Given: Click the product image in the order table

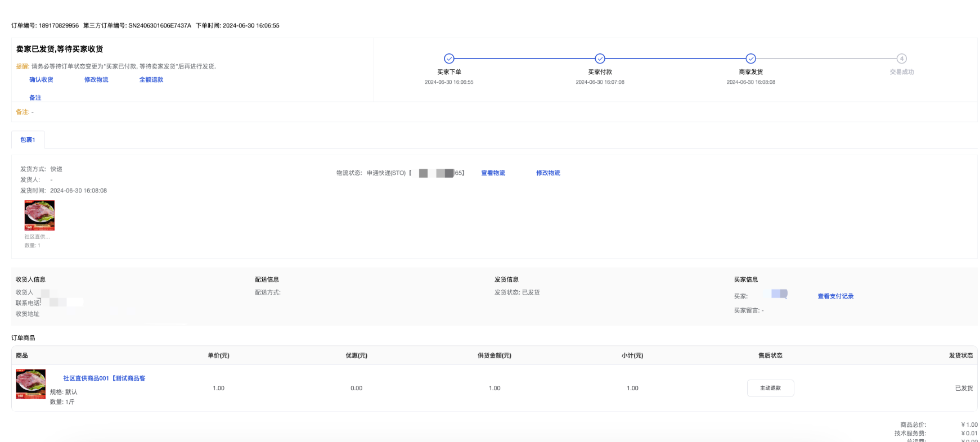Looking at the screenshot, I should (x=31, y=384).
